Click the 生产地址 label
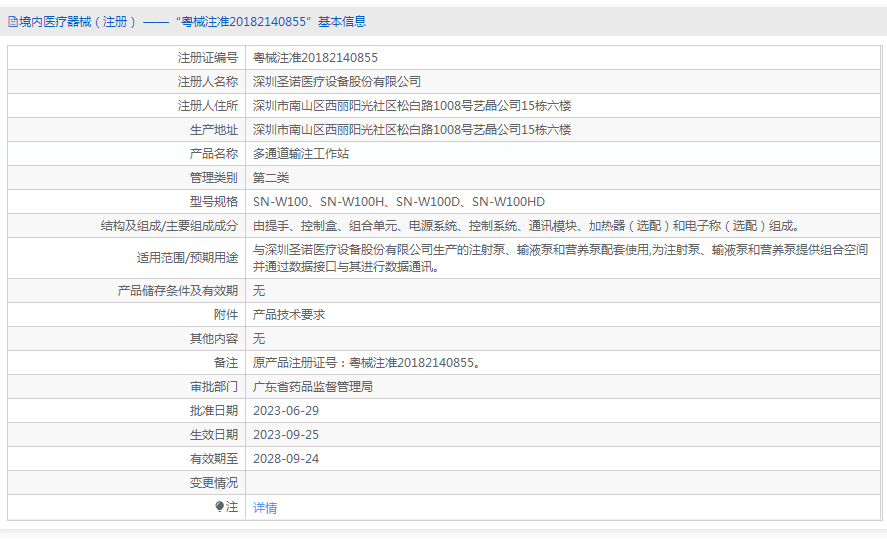This screenshot has width=887, height=541. point(214,130)
